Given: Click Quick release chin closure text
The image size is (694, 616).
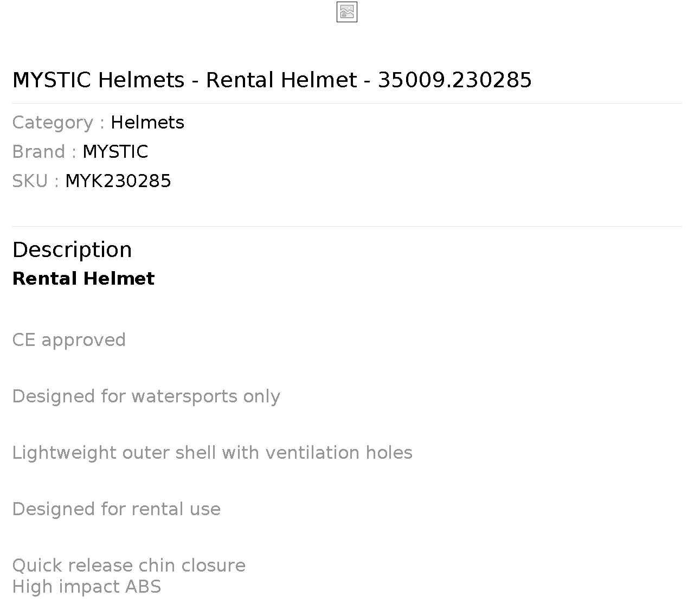Looking at the screenshot, I should [x=129, y=566].
